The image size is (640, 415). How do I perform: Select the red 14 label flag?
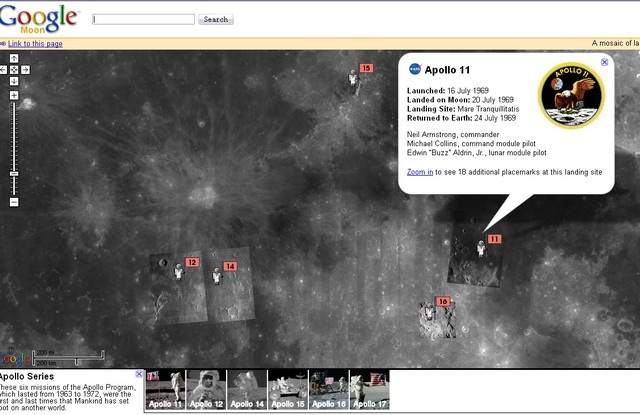click(230, 266)
